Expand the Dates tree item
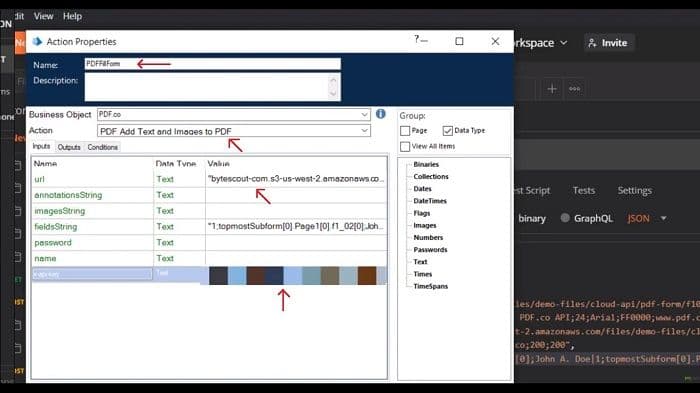 coord(422,188)
